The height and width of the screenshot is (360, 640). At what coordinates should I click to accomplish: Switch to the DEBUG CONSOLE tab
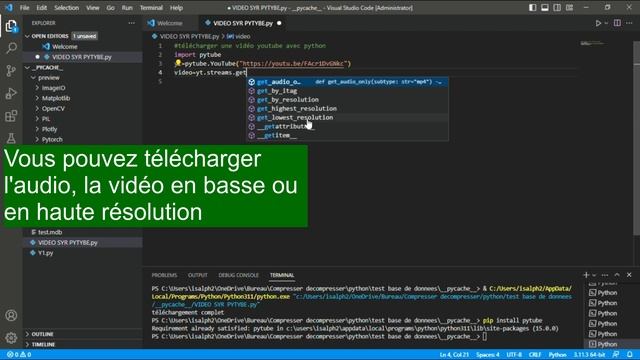pos(238,275)
